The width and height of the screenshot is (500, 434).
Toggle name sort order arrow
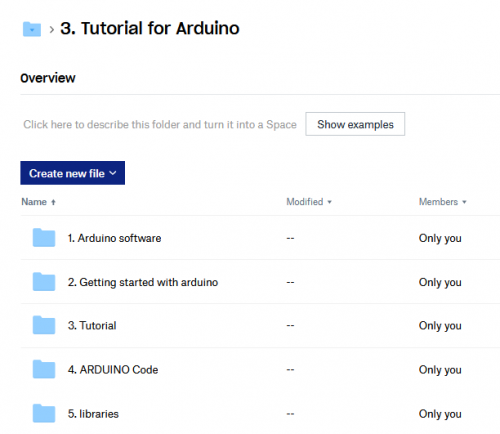pyautogui.click(x=53, y=202)
